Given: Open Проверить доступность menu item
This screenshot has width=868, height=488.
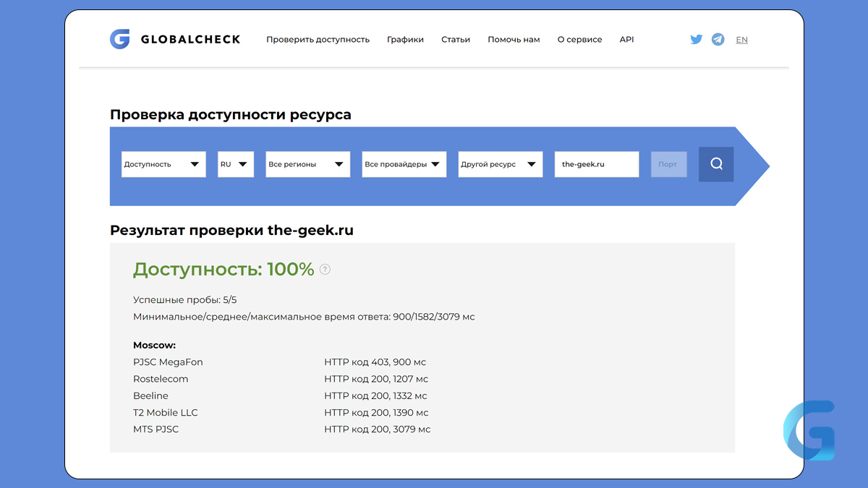Looking at the screenshot, I should click(318, 40).
